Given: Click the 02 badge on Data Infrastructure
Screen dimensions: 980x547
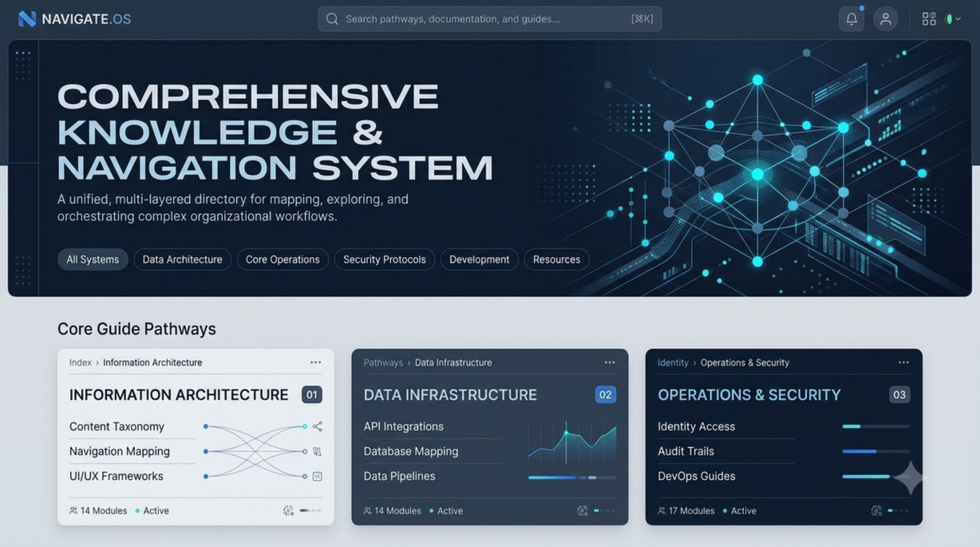Looking at the screenshot, I should (606, 395).
